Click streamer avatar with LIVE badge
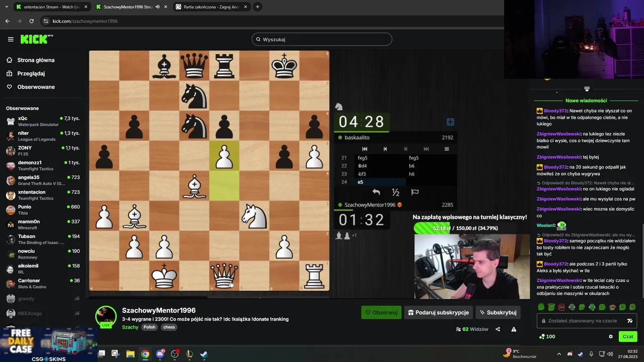Screen dimensions: 644x362 [x=106, y=317]
